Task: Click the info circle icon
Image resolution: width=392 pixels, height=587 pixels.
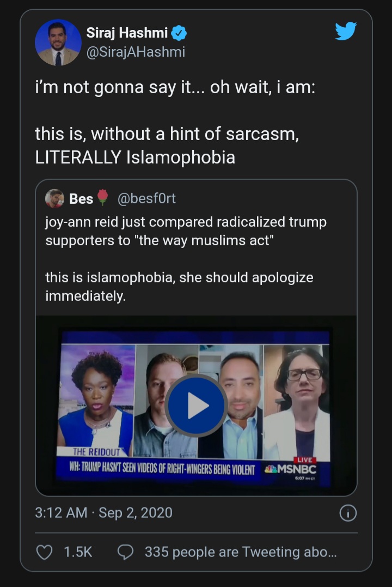Action: pos(348,513)
